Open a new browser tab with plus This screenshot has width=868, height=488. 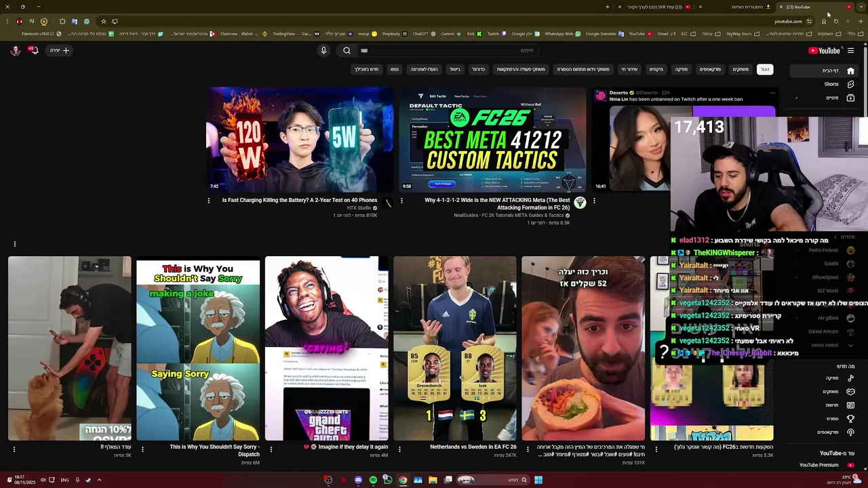(x=608, y=7)
